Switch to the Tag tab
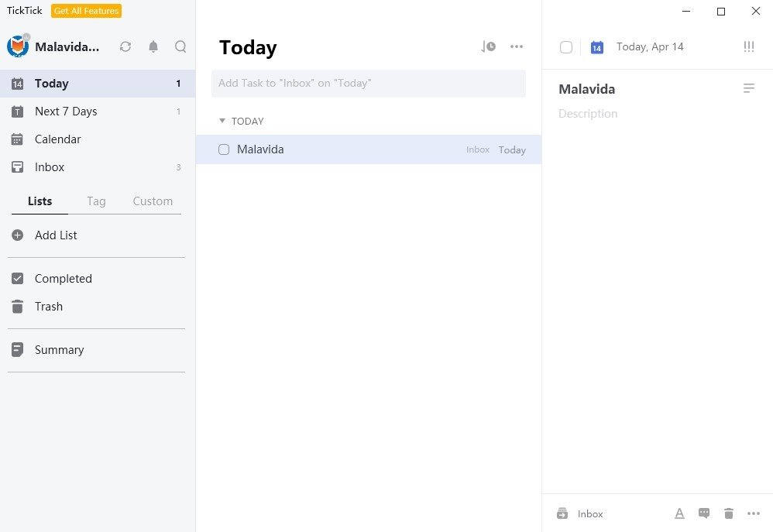Image resolution: width=773 pixels, height=532 pixels. [96, 201]
